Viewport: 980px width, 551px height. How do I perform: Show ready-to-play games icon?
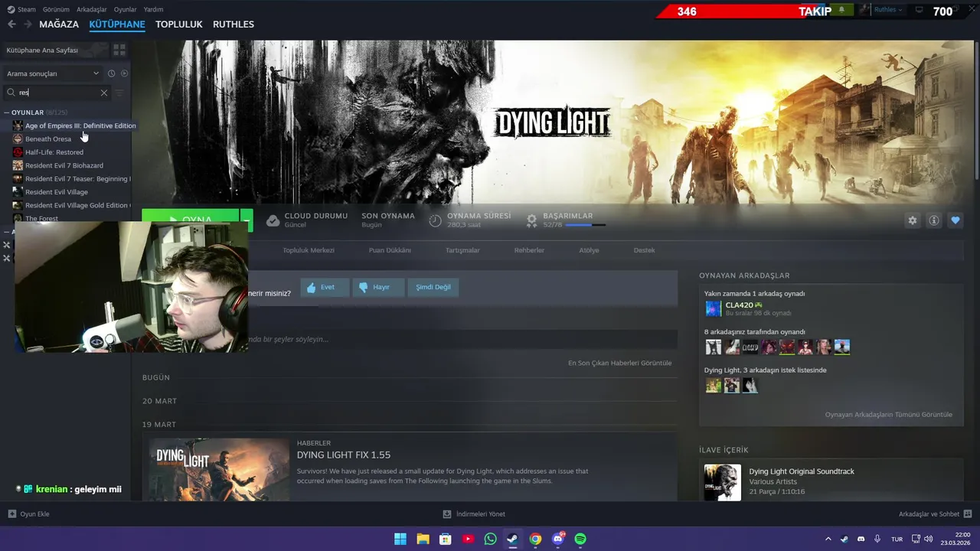[124, 73]
